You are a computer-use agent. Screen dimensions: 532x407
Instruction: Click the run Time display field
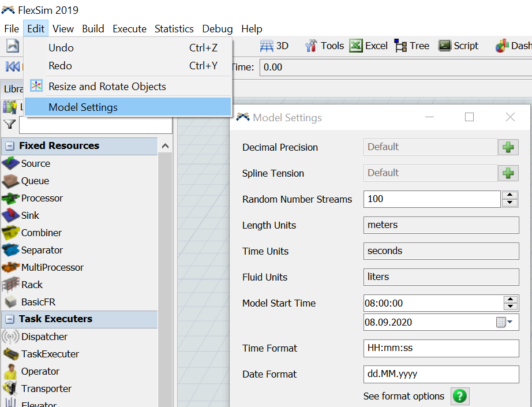396,67
